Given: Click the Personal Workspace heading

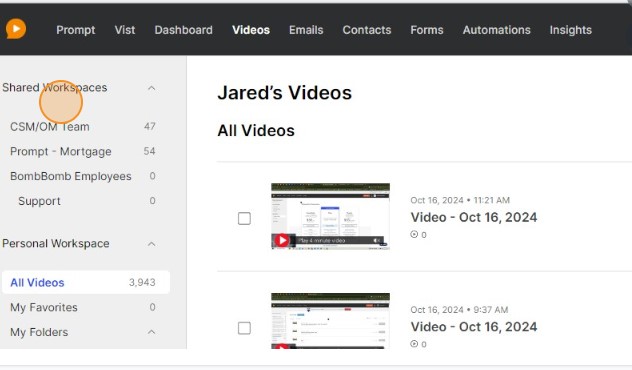Looking at the screenshot, I should [56, 243].
